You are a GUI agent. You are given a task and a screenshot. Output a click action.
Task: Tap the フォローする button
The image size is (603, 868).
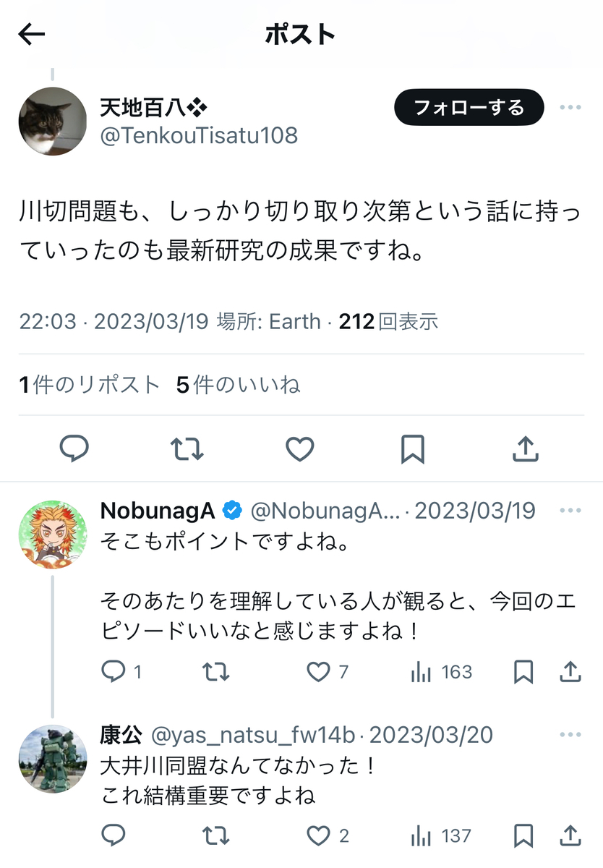click(x=469, y=108)
